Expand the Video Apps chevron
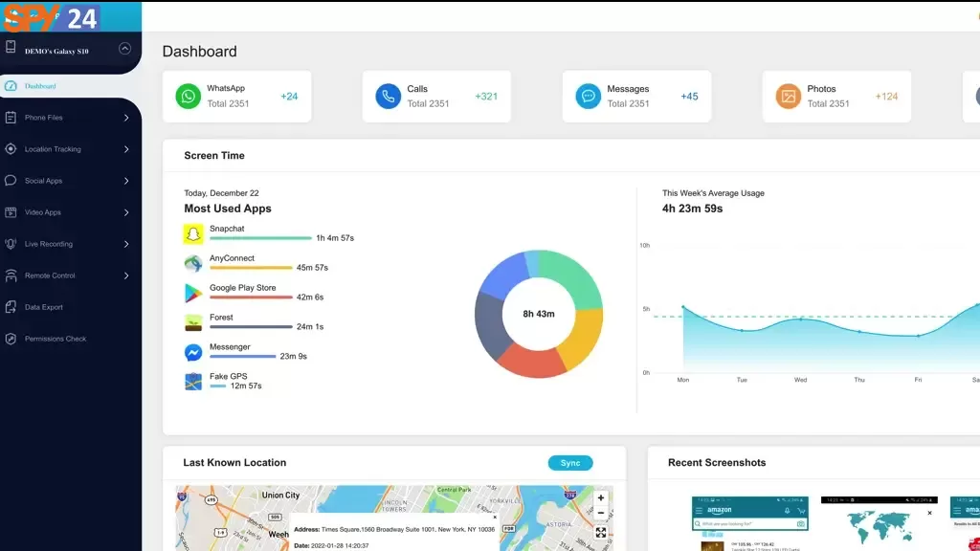The width and height of the screenshot is (980, 551). [126, 212]
